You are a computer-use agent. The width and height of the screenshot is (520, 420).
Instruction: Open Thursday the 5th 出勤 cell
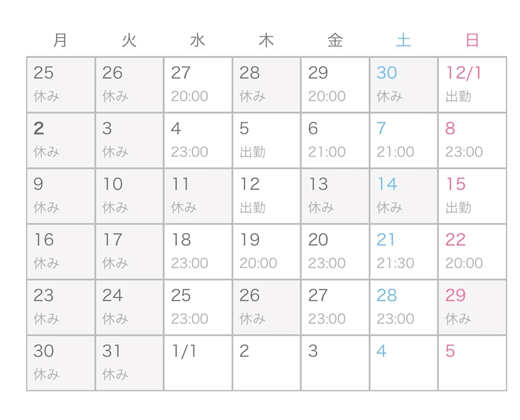click(266, 141)
